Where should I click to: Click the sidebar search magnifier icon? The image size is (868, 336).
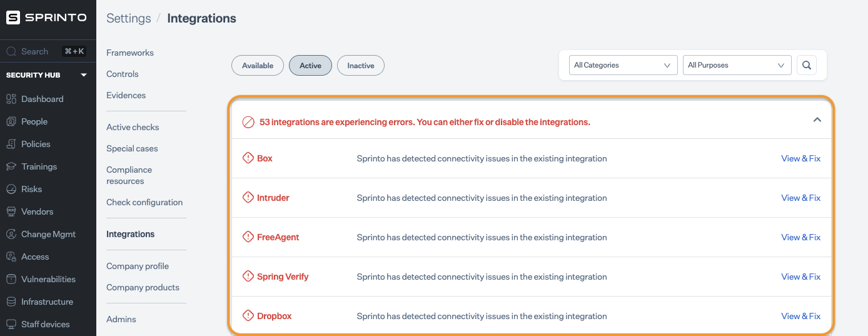point(11,51)
